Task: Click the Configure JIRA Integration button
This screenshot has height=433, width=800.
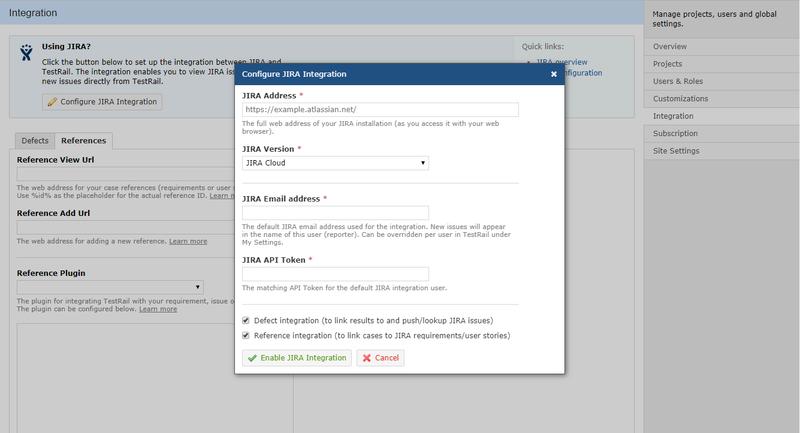Action: (102, 101)
